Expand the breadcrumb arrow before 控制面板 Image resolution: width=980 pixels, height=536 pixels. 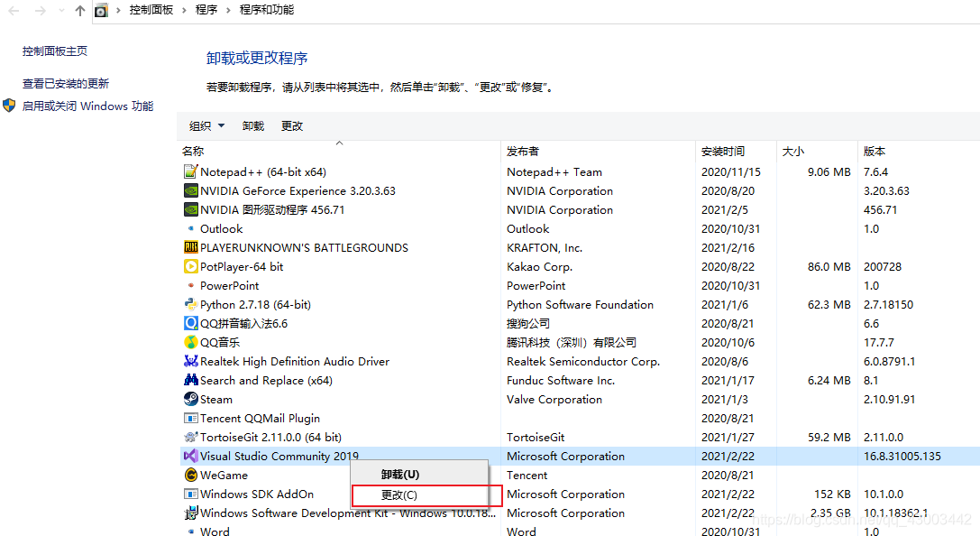tap(117, 10)
